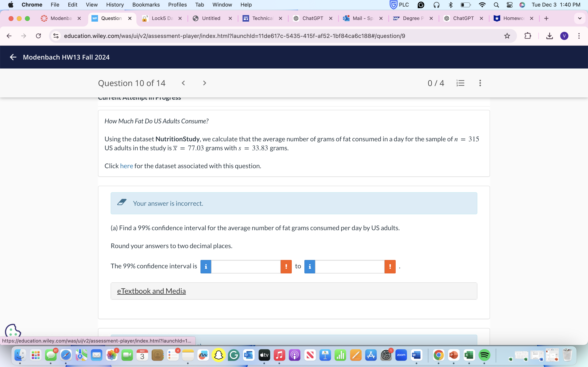This screenshot has width=588, height=367.
Task: Open Spotlight search from the menu bar
Action: point(496,5)
